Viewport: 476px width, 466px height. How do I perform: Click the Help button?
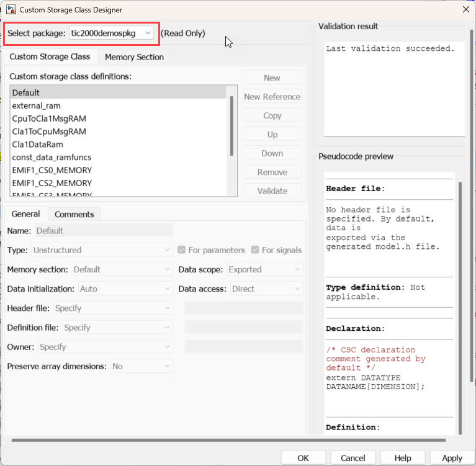(x=403, y=458)
